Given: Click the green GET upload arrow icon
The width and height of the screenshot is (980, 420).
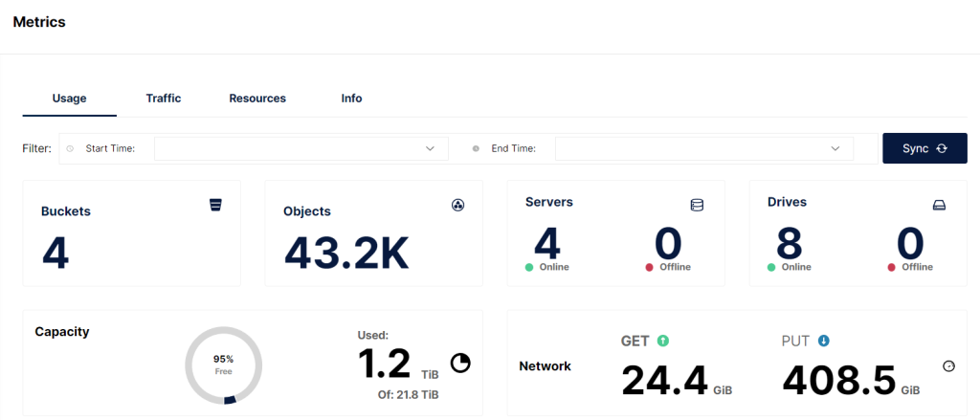Looking at the screenshot, I should (663, 341).
